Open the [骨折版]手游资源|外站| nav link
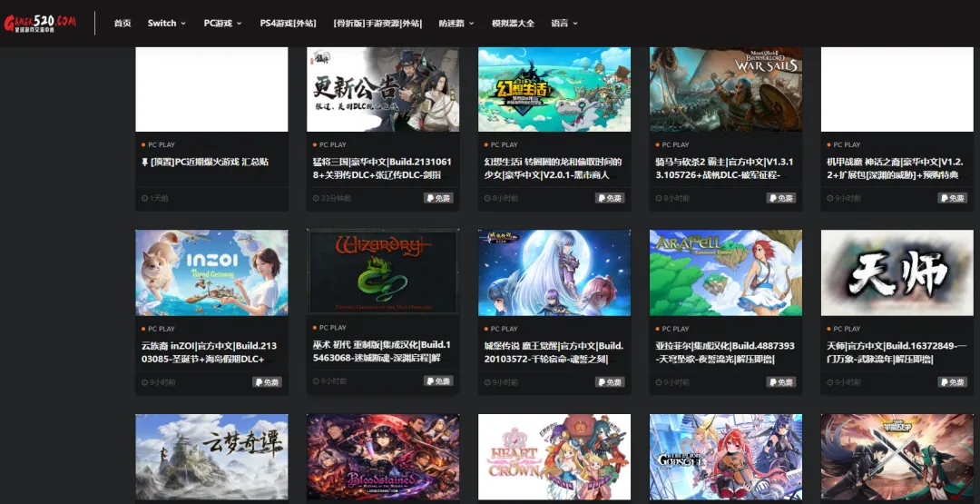 pyautogui.click(x=377, y=23)
